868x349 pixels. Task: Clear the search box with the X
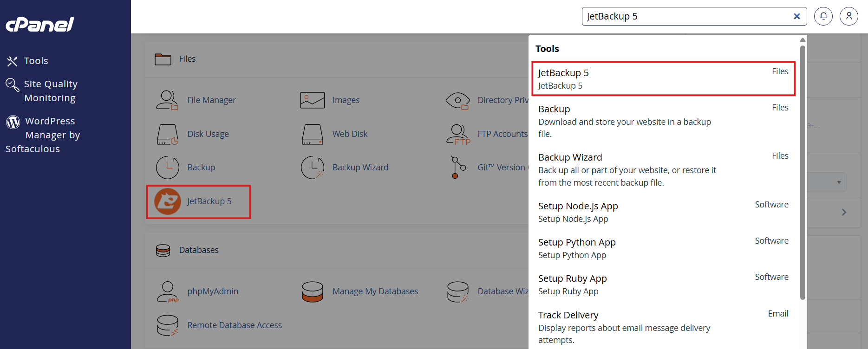797,16
